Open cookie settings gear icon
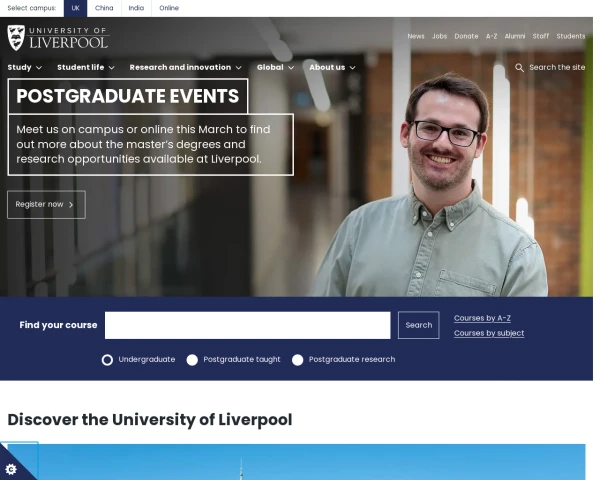Viewport: 600px width, 480px height. pyautogui.click(x=11, y=469)
